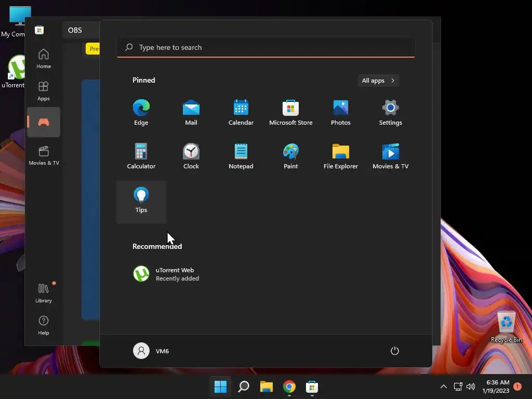Open Notepad from pinned apps
The height and width of the screenshot is (399, 532).
click(x=241, y=156)
